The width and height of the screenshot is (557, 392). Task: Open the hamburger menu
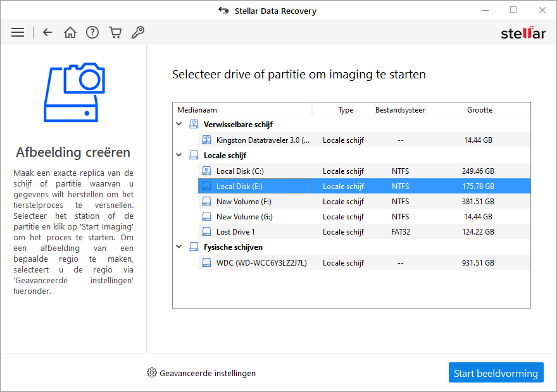pos(18,32)
